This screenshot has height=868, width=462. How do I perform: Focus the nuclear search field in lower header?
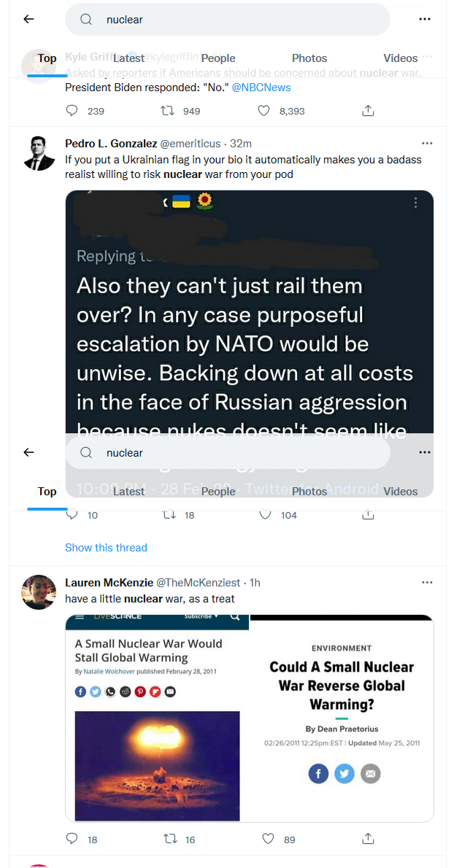(x=228, y=453)
